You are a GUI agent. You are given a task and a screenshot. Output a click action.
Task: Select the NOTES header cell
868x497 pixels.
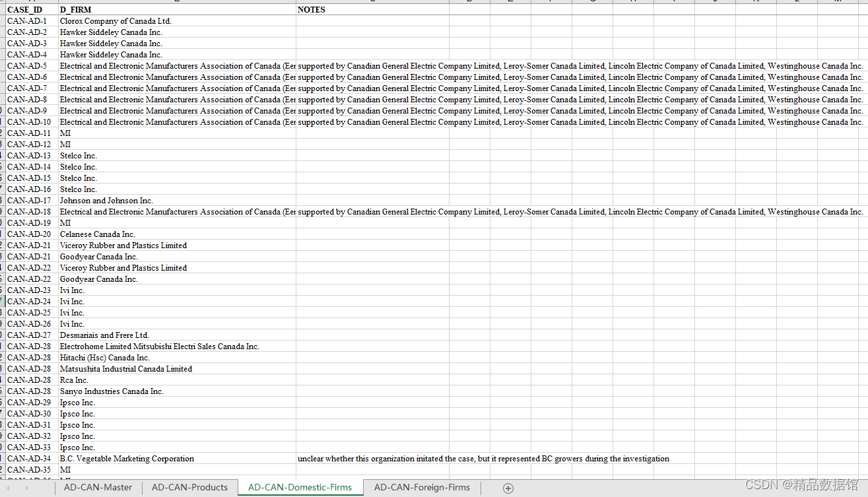pyautogui.click(x=373, y=10)
